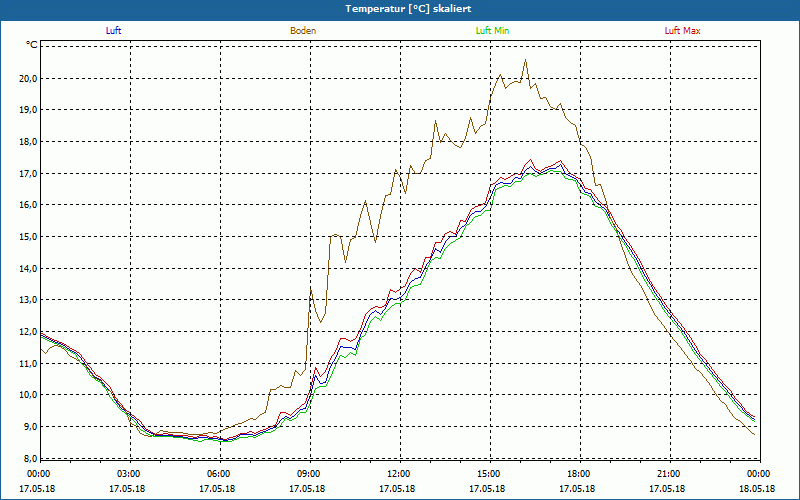Image resolution: width=800 pixels, height=500 pixels.
Task: Click the 11,0 y-axis value
Action: click(29, 363)
